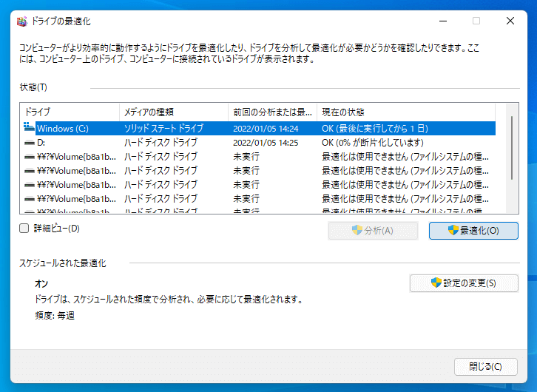Sort by the メディアの種類 column header

pos(174,112)
